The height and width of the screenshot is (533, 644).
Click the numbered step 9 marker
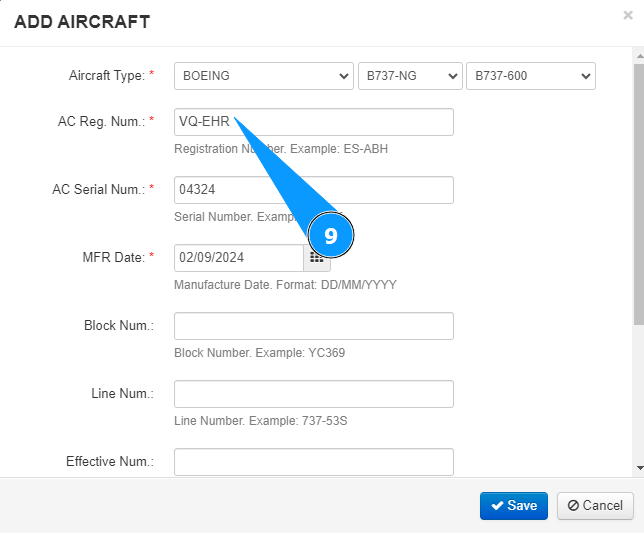click(x=331, y=236)
